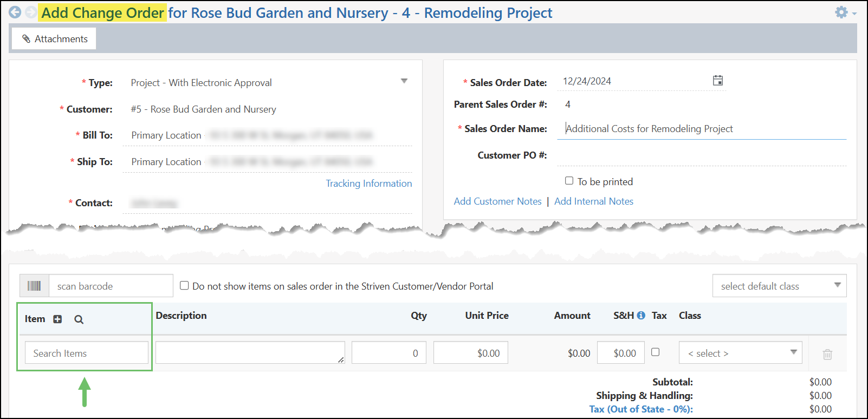
Task: Click Add Customer Notes link
Action: tap(498, 201)
